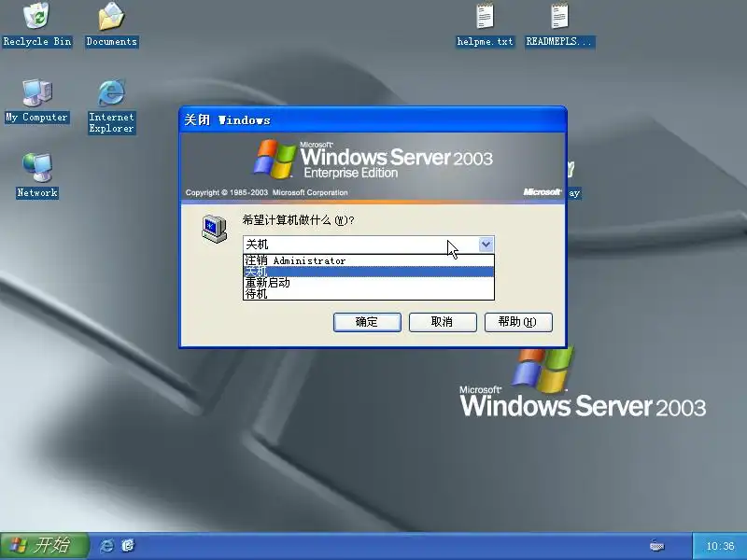Click the second quick launch icon

[128, 545]
